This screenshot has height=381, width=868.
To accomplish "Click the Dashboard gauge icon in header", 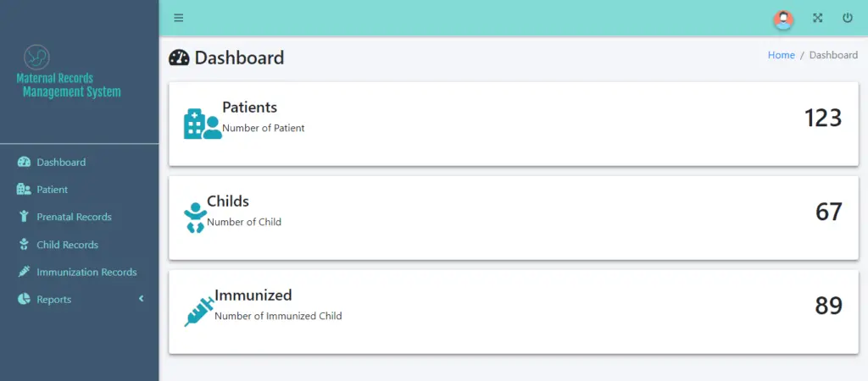I will pyautogui.click(x=180, y=58).
